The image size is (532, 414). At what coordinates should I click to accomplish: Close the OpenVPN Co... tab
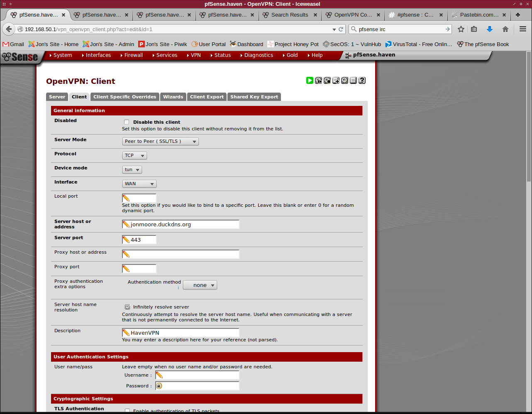[x=378, y=15]
